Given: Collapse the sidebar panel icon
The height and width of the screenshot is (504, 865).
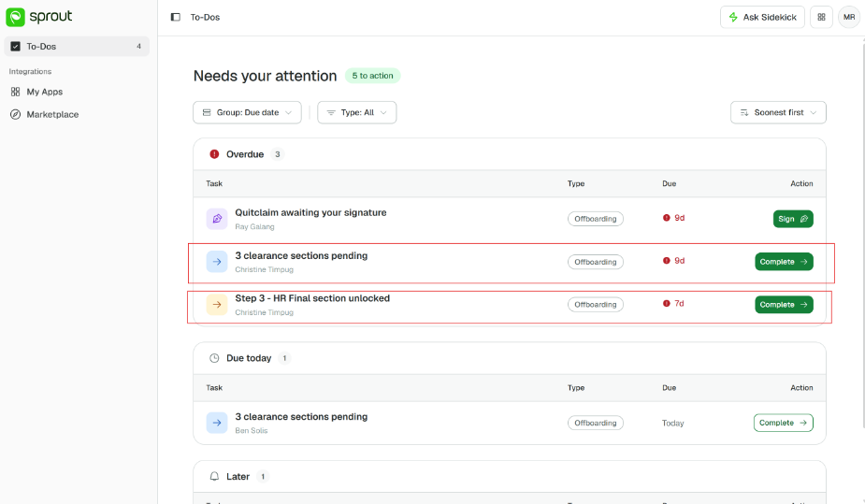Looking at the screenshot, I should pyautogui.click(x=176, y=17).
